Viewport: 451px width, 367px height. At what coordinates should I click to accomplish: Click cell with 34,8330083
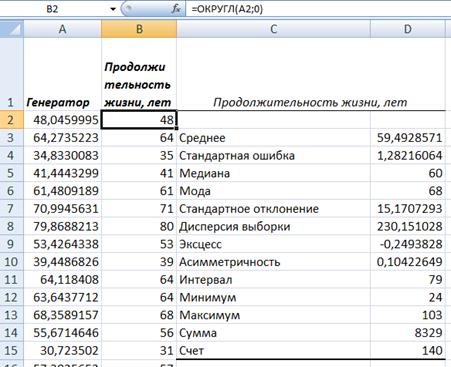tap(62, 155)
